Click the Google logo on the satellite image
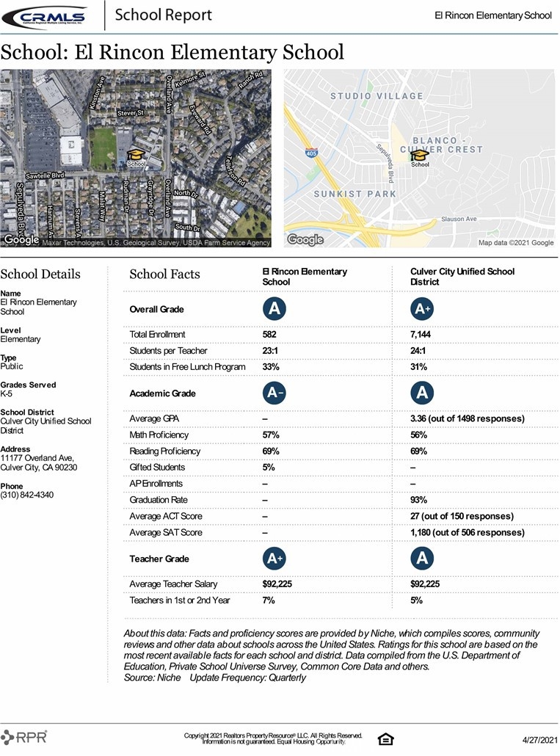Viewport: 560px width, 756px height. point(21,240)
